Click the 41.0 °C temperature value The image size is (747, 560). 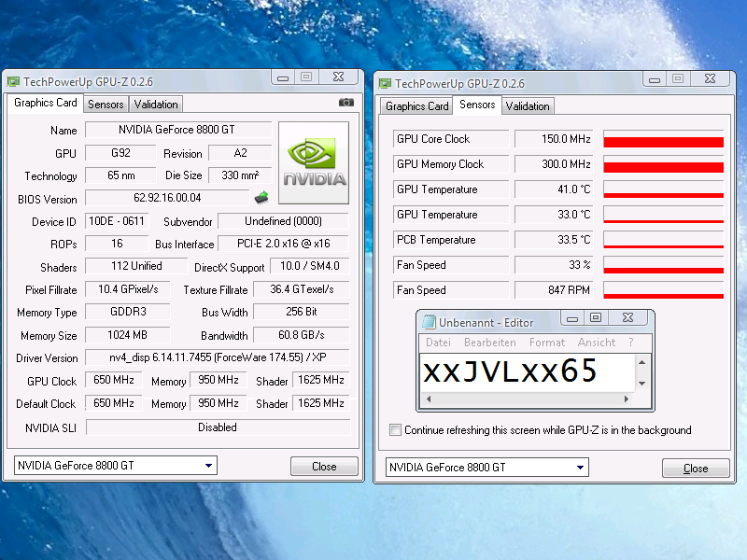554,189
